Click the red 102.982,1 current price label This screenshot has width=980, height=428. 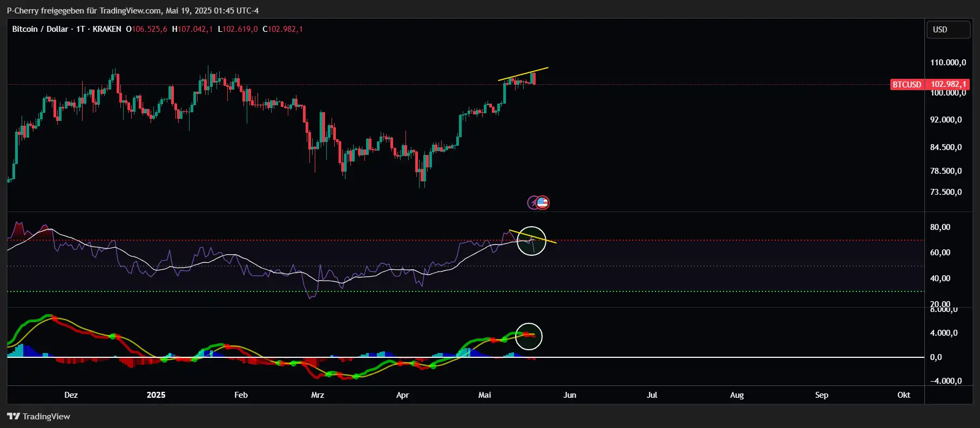pyautogui.click(x=948, y=84)
